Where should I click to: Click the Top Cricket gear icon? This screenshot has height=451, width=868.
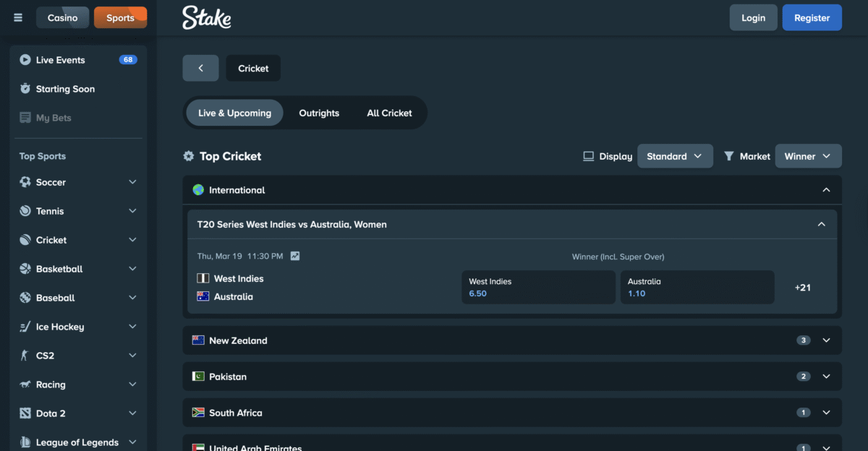pyautogui.click(x=189, y=156)
